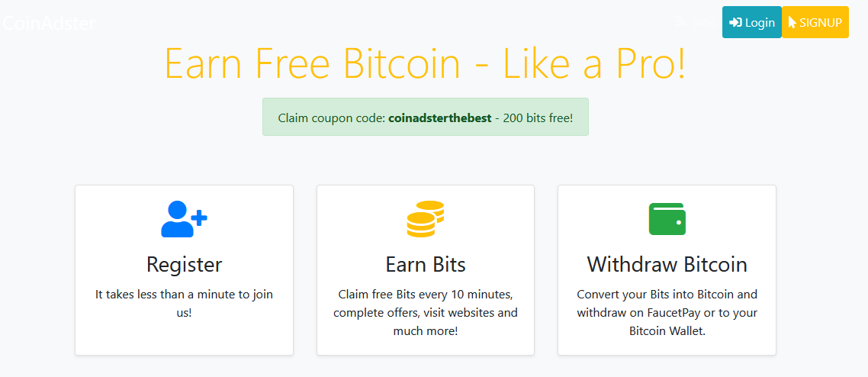This screenshot has width=868, height=377.
Task: Click the bold coupon code 'coinadsterthebest'
Action: 440,118
